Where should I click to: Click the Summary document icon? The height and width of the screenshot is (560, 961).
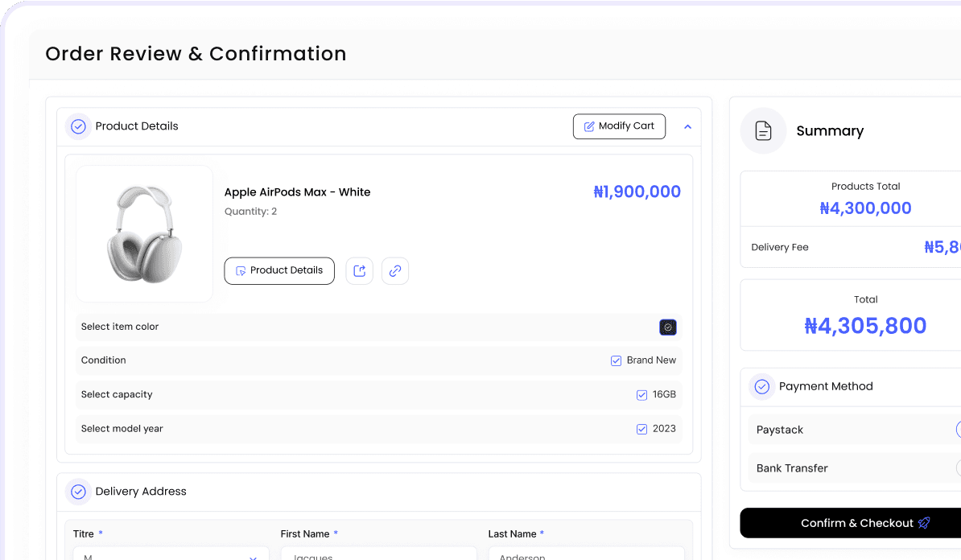(x=763, y=131)
